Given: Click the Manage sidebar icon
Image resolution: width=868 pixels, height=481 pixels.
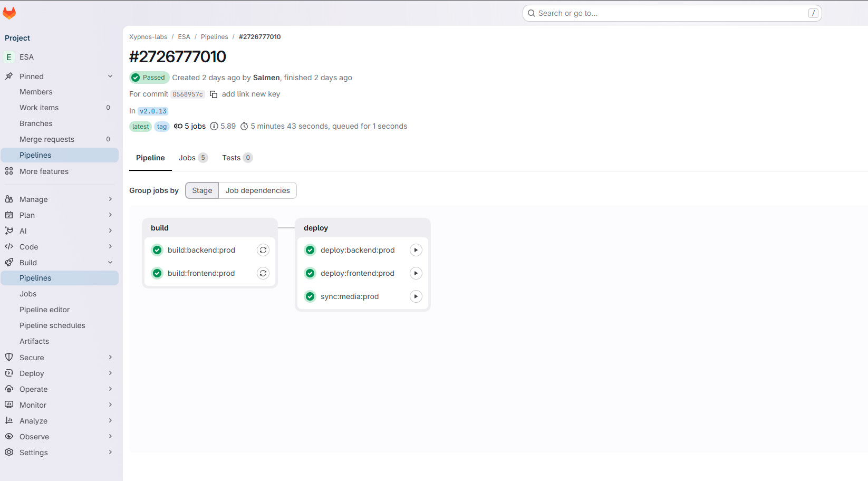Looking at the screenshot, I should coord(9,199).
